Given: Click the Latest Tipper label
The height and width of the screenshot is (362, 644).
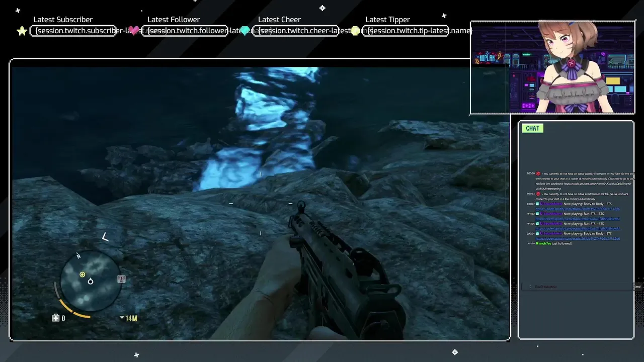Looking at the screenshot, I should pyautogui.click(x=387, y=20).
